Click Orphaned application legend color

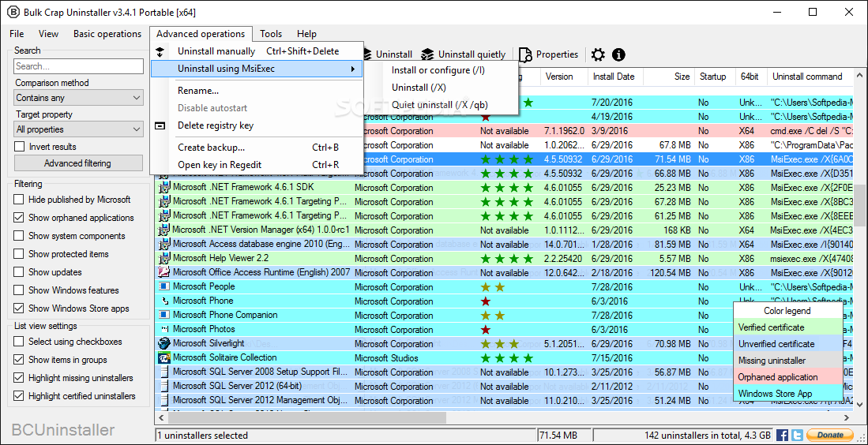(x=788, y=377)
